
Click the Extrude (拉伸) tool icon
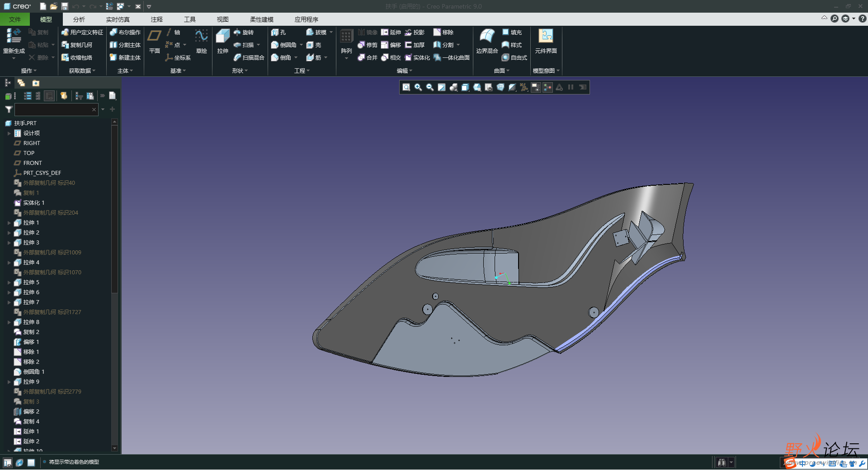[x=222, y=36]
